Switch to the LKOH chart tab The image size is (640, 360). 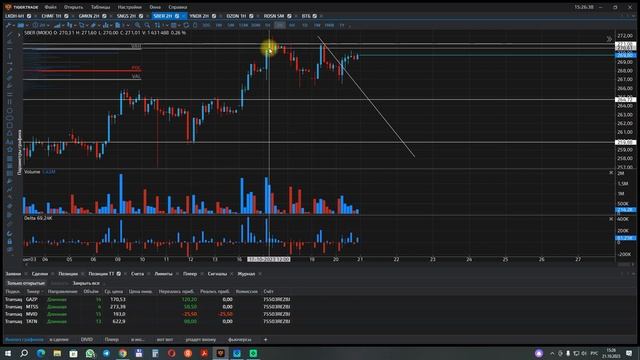(x=14, y=16)
